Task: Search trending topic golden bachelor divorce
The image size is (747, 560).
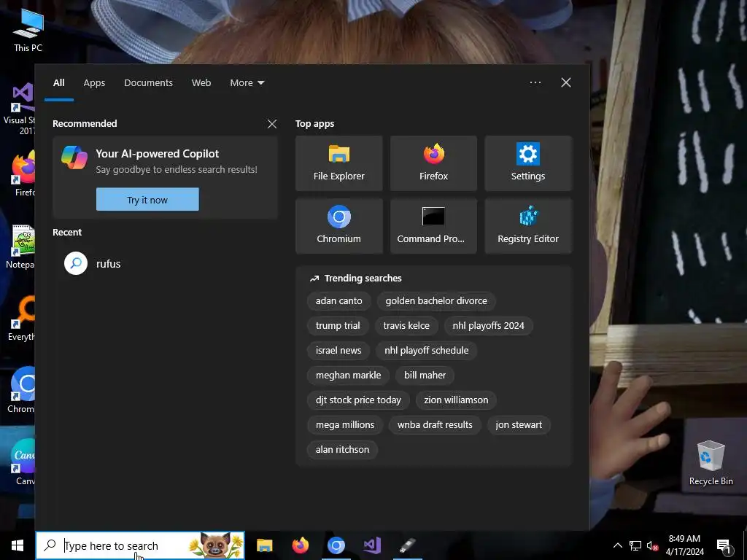Action: (x=436, y=301)
